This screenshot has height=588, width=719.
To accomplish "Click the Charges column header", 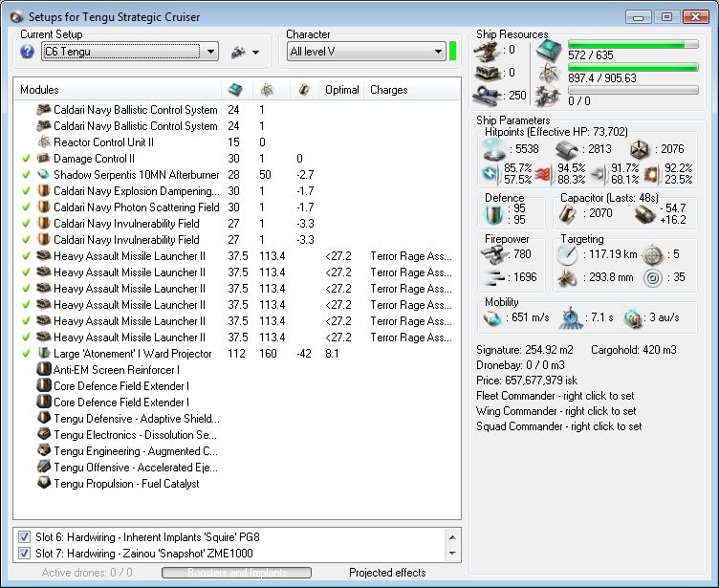I will click(x=389, y=90).
